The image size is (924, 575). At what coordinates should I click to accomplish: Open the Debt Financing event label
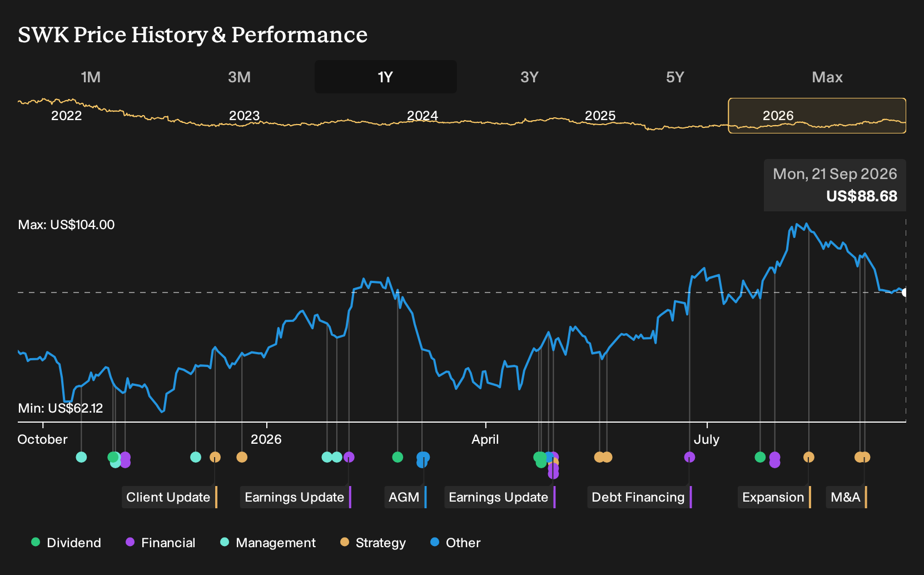point(639,497)
